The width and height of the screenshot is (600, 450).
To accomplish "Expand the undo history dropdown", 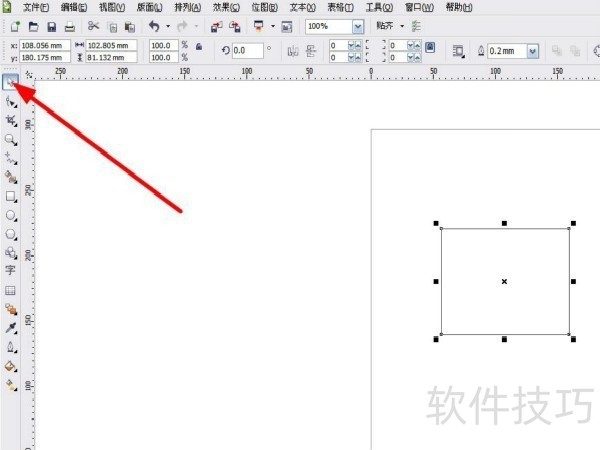I will click(168, 26).
